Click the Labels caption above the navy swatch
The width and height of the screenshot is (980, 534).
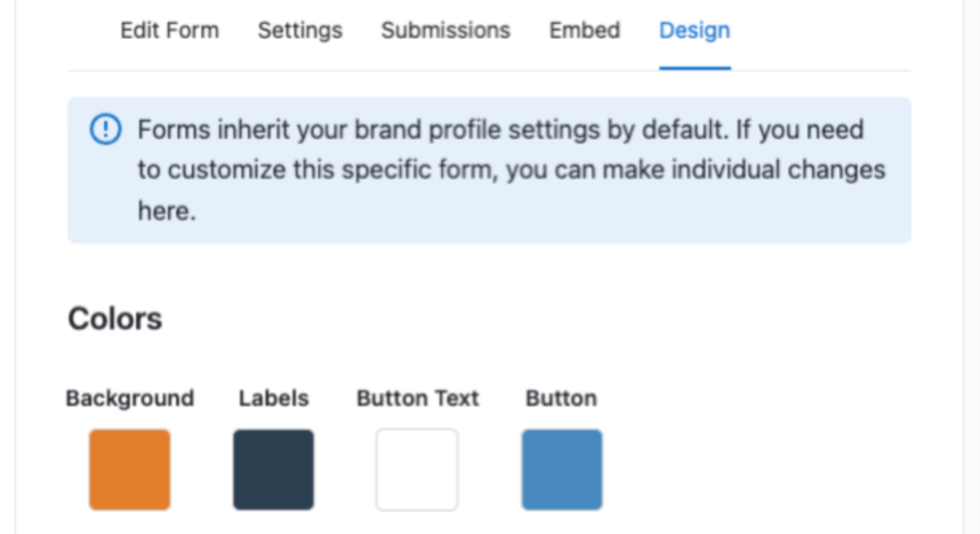(273, 398)
